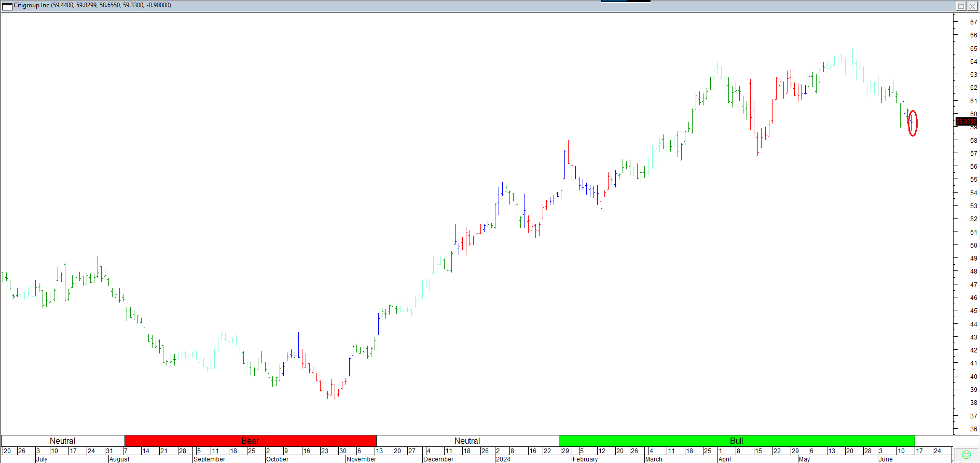The width and height of the screenshot is (980, 463).
Task: Click the 50 price scale label
Action: tap(973, 246)
